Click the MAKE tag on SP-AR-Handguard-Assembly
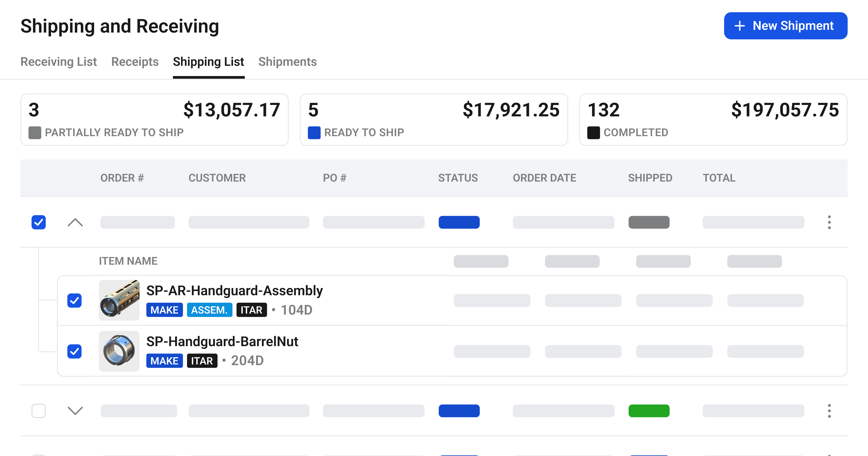868x456 pixels. coord(164,310)
